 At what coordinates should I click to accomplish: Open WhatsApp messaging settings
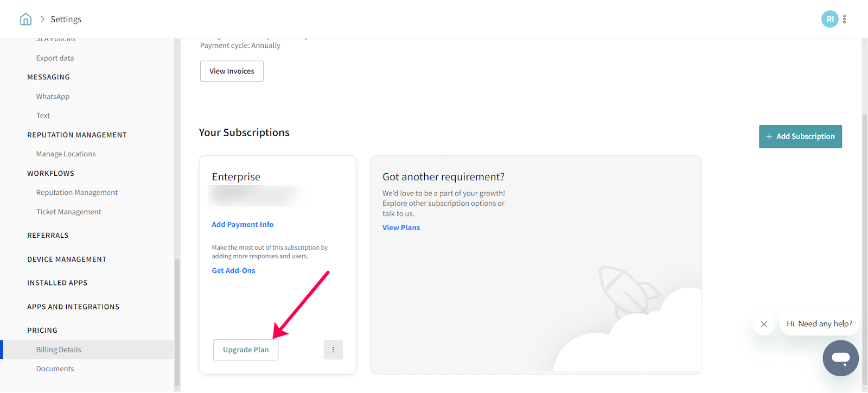coord(53,97)
